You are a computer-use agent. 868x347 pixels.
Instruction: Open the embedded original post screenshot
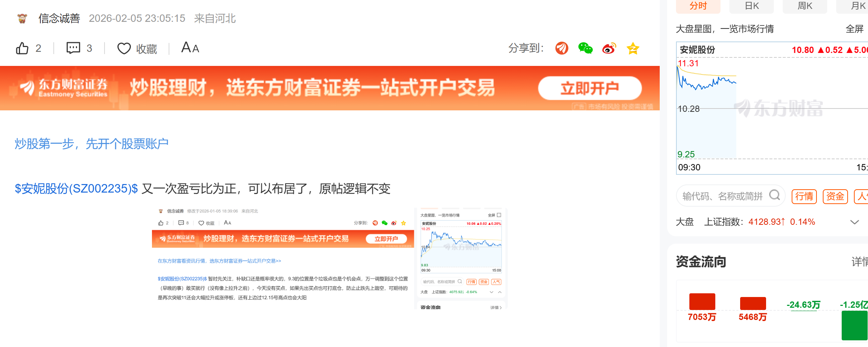[329, 258]
